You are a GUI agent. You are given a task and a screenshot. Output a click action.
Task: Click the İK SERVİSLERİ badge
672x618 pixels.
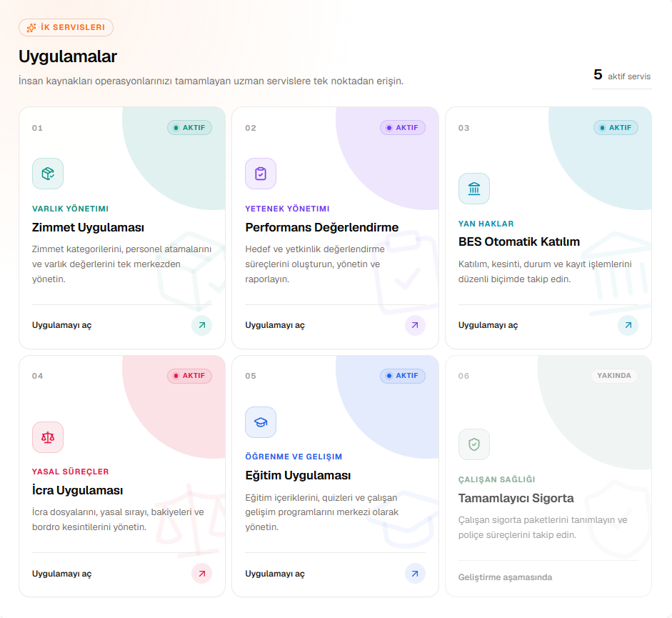(66, 27)
